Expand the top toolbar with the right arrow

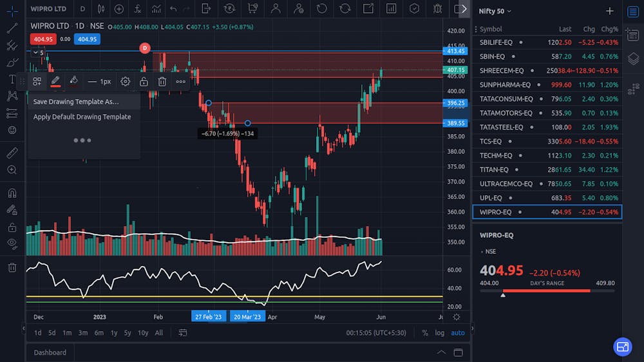click(x=464, y=8)
